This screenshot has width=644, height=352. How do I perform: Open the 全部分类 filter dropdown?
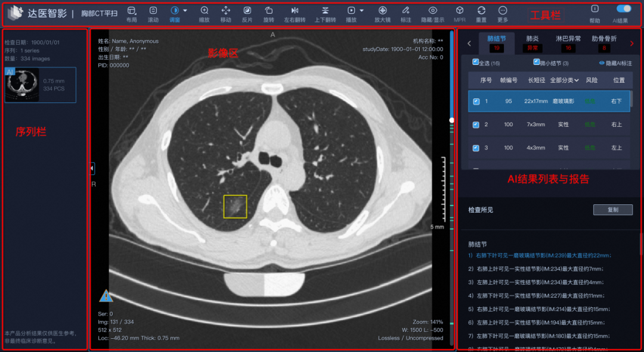[564, 80]
